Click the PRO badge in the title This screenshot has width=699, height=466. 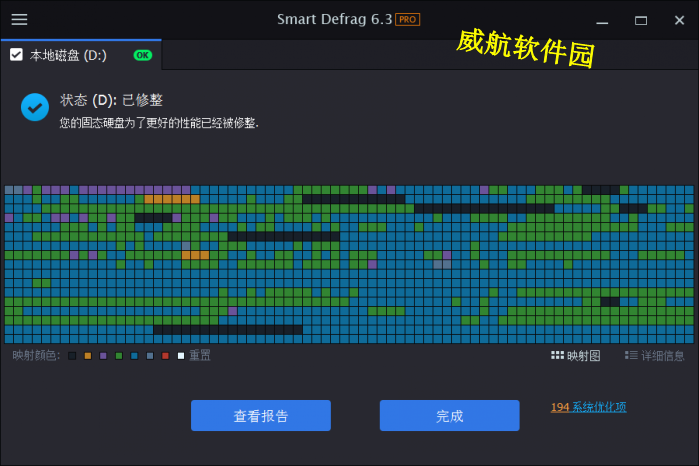(x=407, y=20)
